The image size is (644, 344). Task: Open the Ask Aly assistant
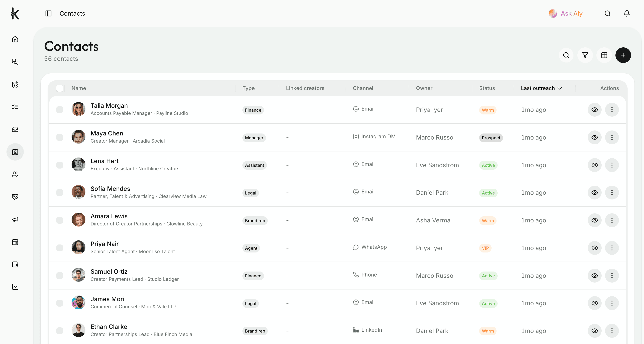(x=566, y=13)
